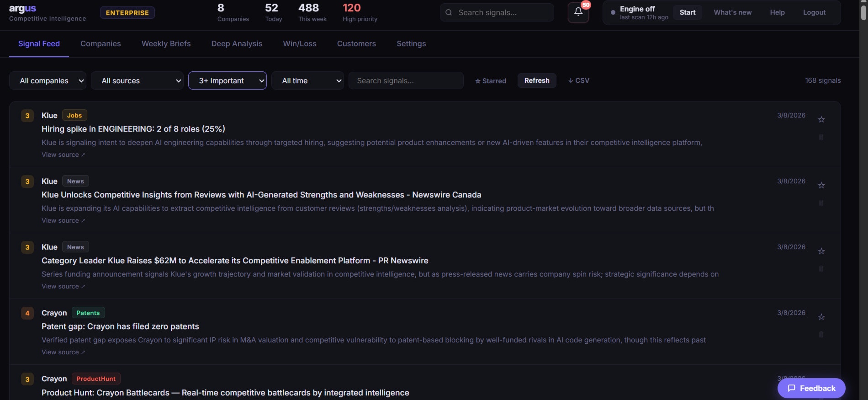This screenshot has width=868, height=400.
Task: Click the ProductHunt tag on the Crayon signal
Action: [x=96, y=379]
